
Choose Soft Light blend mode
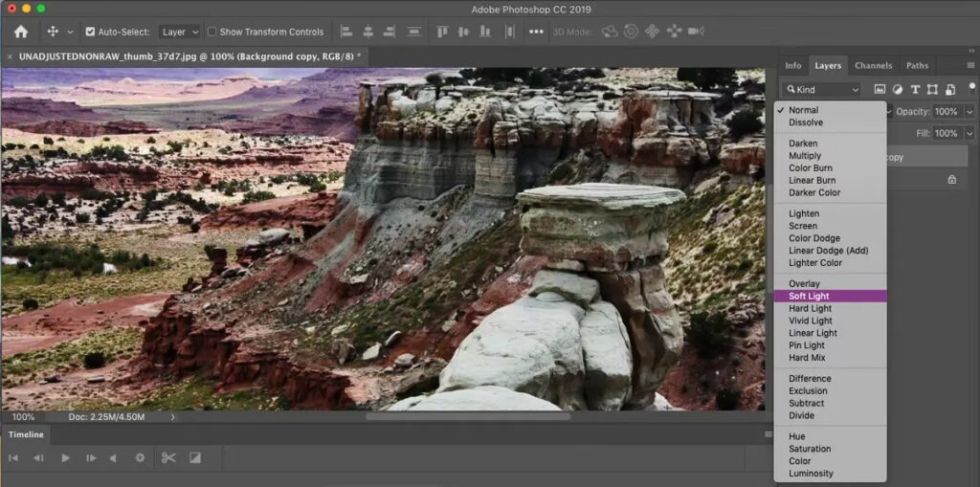click(x=809, y=297)
